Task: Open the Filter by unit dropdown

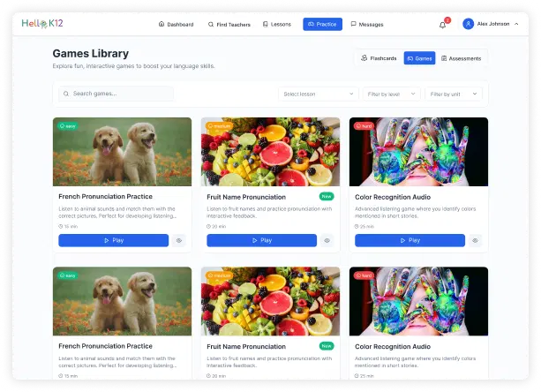Action: [x=454, y=94]
